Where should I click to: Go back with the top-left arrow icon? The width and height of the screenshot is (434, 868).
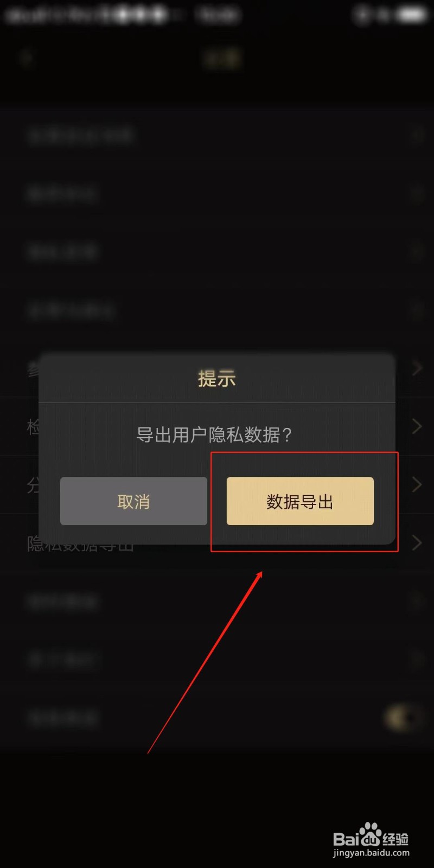(x=26, y=59)
